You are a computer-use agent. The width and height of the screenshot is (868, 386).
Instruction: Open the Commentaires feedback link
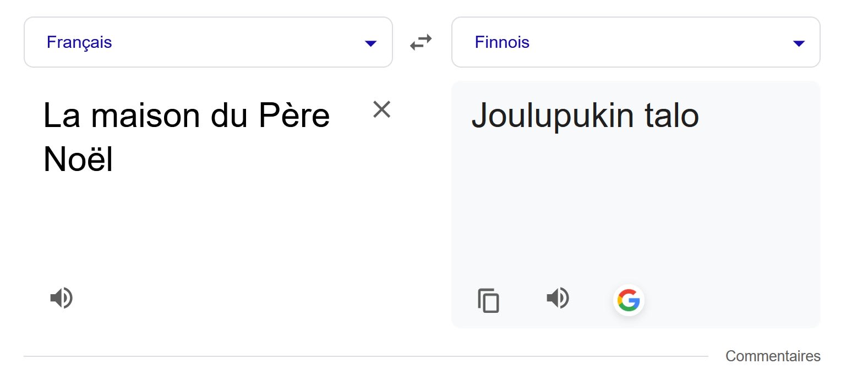[773, 356]
